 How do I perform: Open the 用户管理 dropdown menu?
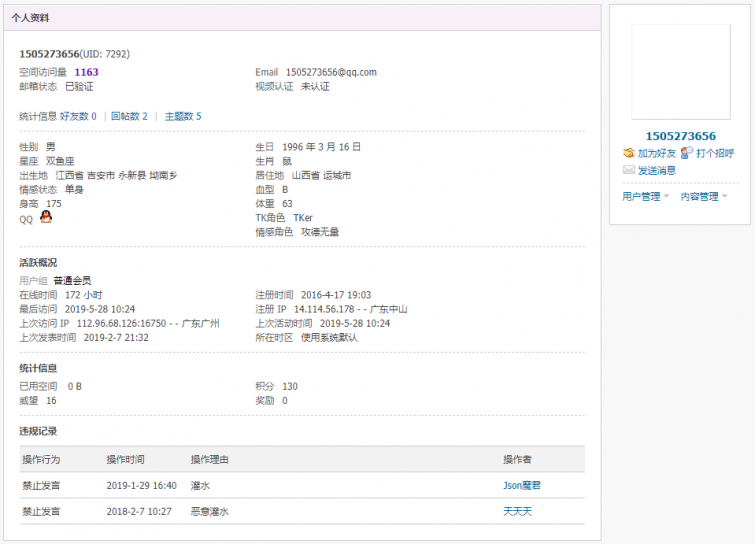[645, 196]
